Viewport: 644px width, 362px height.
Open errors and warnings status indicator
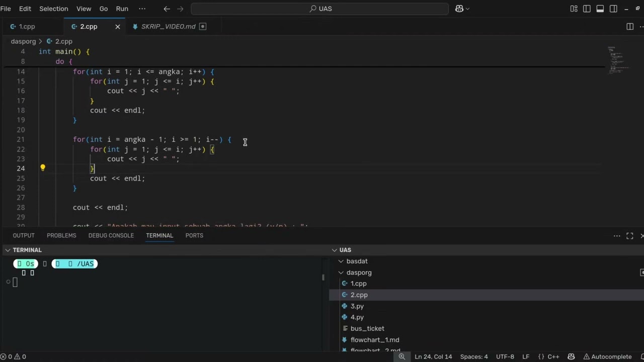14,356
